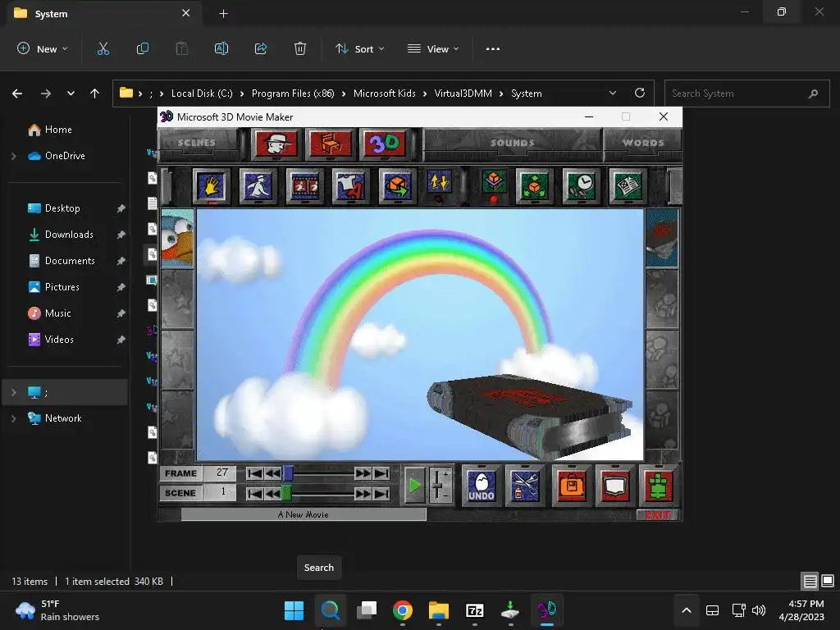Select the rotate actor box tool
840x630 pixels.
[x=397, y=186]
